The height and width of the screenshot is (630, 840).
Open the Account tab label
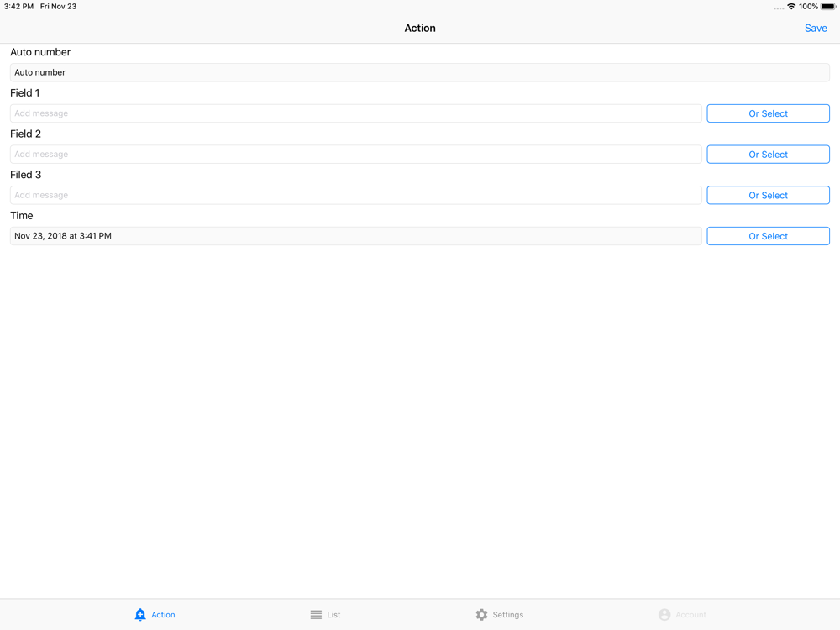pyautogui.click(x=690, y=615)
